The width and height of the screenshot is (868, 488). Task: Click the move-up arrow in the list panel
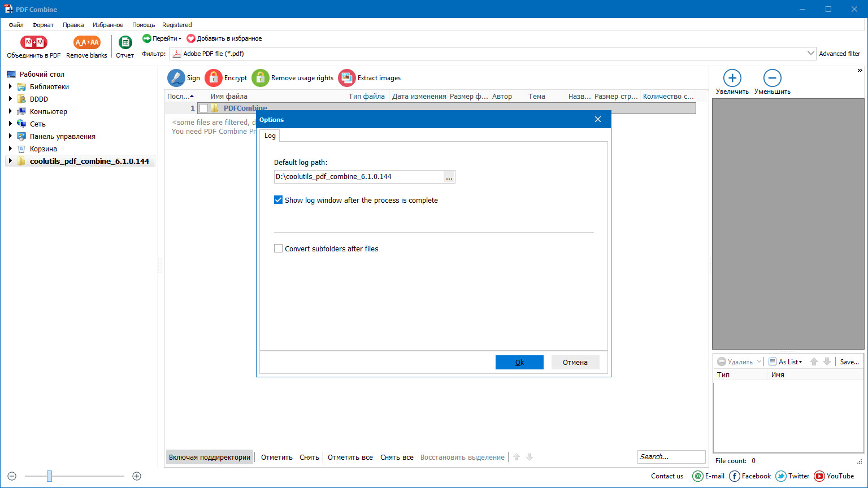(x=814, y=361)
